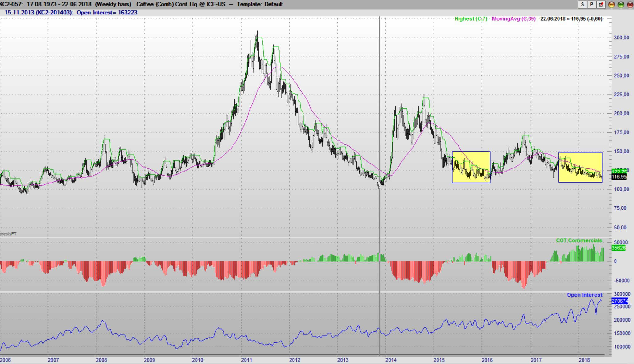Close chart with red X button

630,4
